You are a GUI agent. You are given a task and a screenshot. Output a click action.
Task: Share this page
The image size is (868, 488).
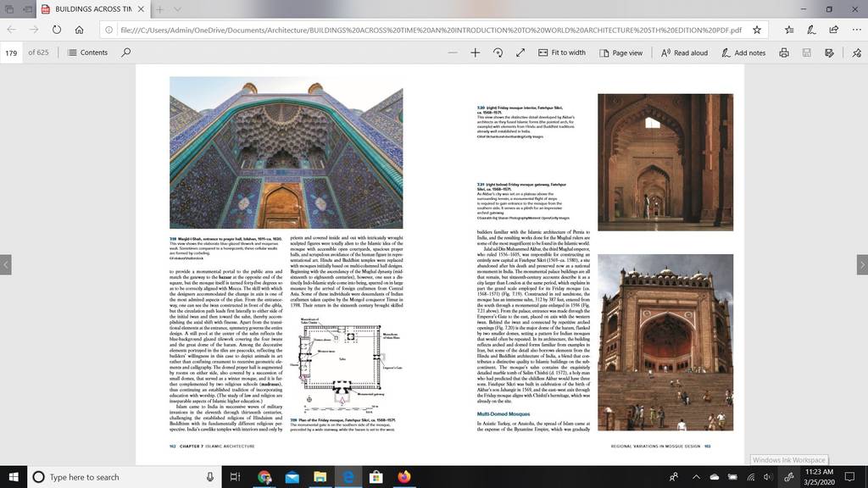pos(834,30)
